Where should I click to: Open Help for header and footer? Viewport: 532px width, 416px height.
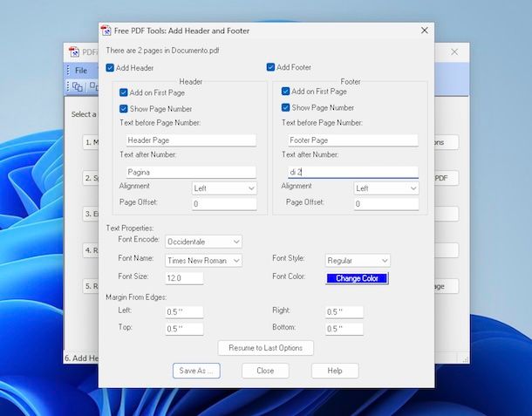click(335, 371)
